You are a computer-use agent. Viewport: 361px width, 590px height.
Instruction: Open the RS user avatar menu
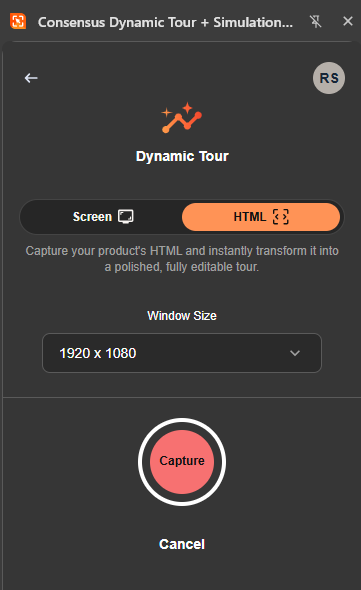(329, 78)
